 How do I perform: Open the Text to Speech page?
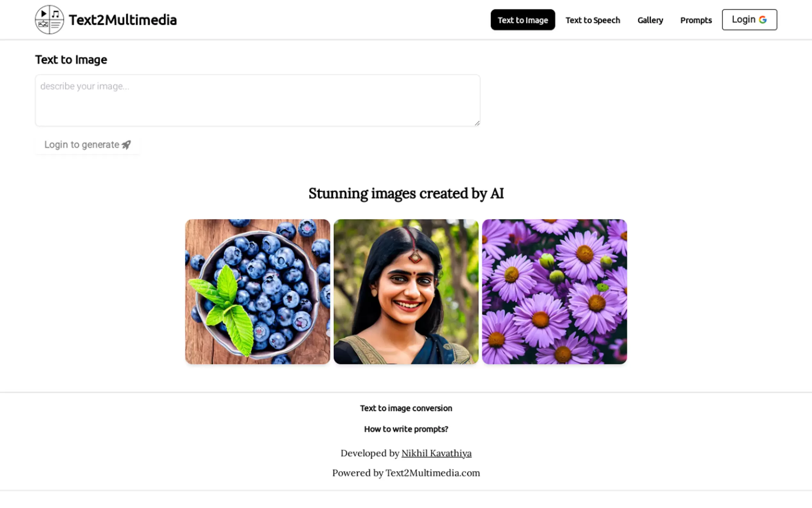tap(592, 20)
